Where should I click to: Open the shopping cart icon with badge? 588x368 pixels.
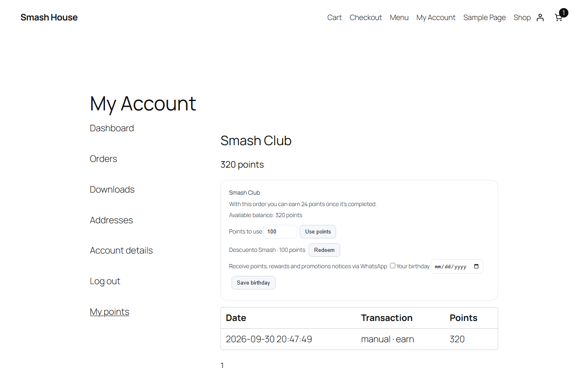[x=561, y=16]
